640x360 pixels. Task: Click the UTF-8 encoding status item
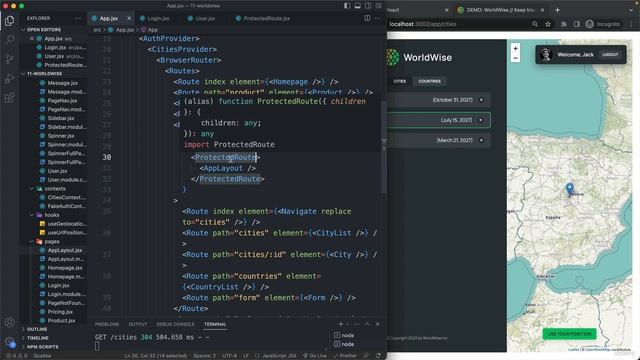click(x=229, y=356)
